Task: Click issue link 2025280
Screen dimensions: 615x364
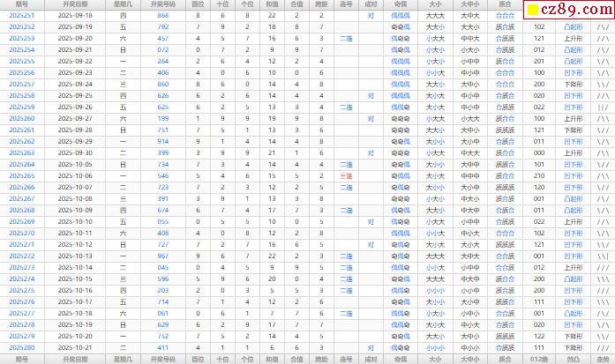Action: (x=22, y=347)
